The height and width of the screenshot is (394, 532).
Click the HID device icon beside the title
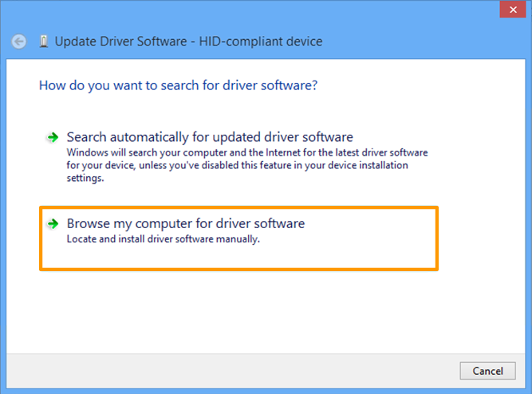click(43, 41)
